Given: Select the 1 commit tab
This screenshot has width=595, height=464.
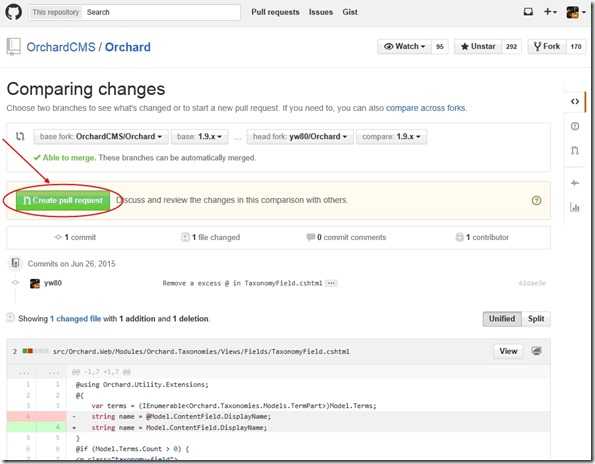Looking at the screenshot, I should pyautogui.click(x=75, y=237).
